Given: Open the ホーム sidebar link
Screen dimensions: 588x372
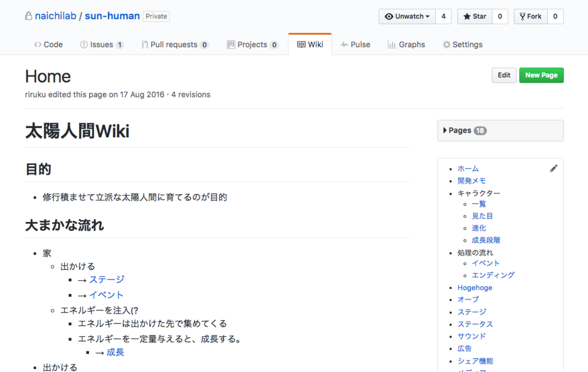Looking at the screenshot, I should click(x=468, y=169).
